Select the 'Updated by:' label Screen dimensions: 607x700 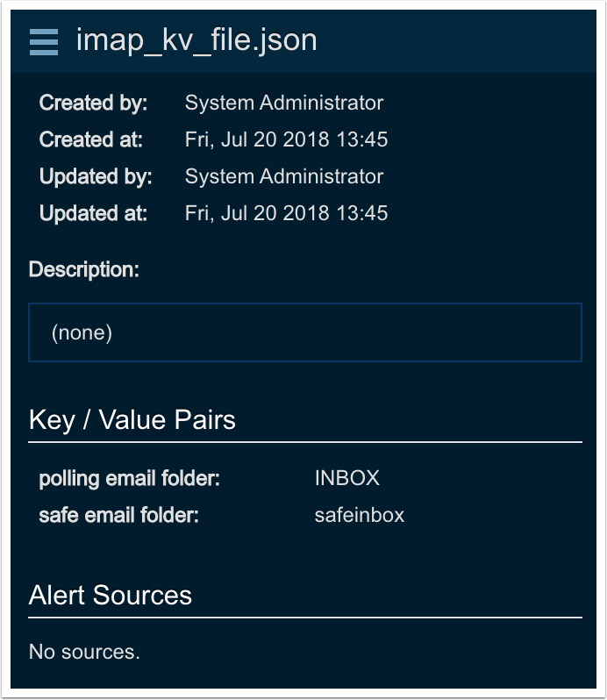pos(96,176)
